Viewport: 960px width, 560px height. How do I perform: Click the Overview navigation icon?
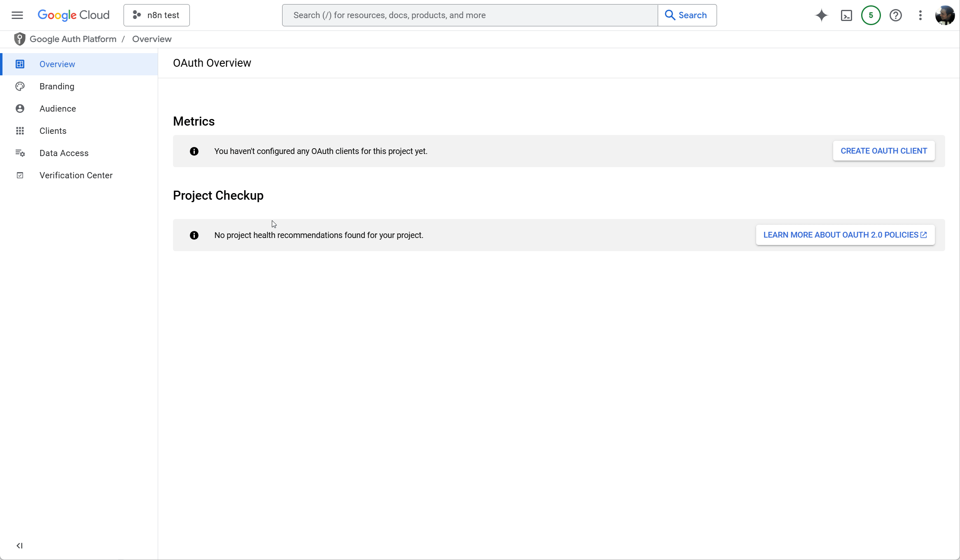tap(19, 64)
